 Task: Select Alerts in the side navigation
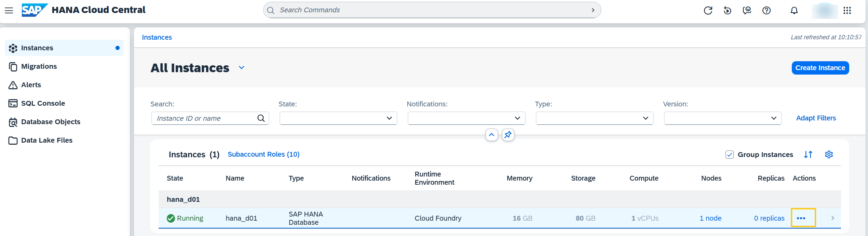pos(64,85)
